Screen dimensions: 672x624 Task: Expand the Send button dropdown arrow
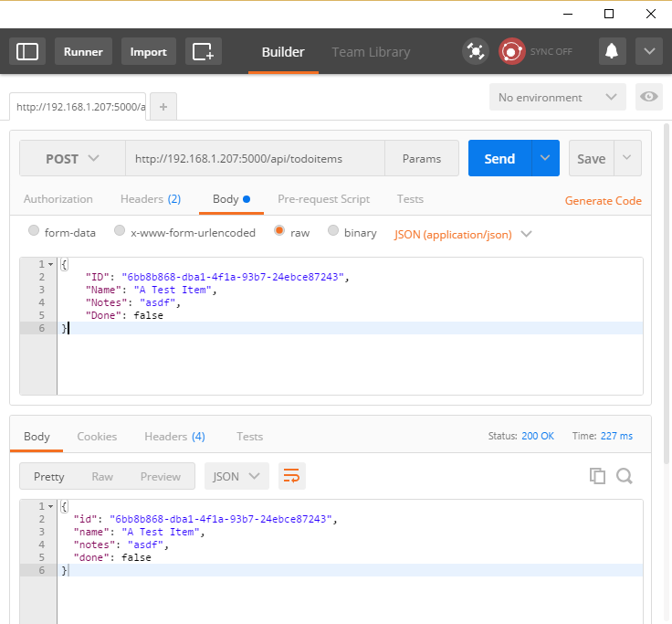point(545,158)
